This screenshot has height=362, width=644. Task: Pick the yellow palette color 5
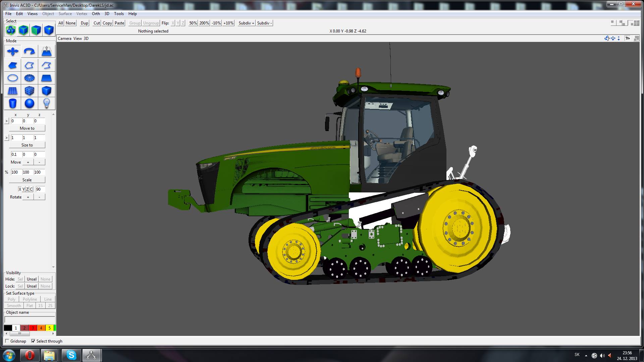coord(49,328)
